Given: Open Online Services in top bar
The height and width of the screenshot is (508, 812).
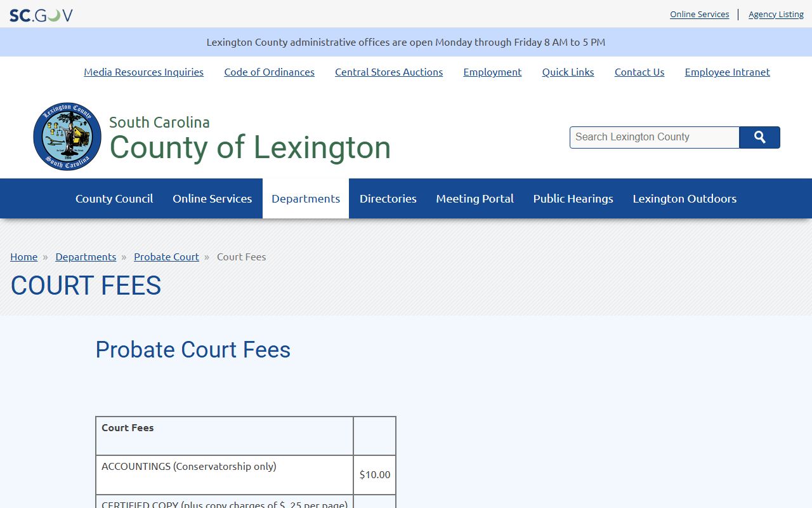Looking at the screenshot, I should click(700, 14).
